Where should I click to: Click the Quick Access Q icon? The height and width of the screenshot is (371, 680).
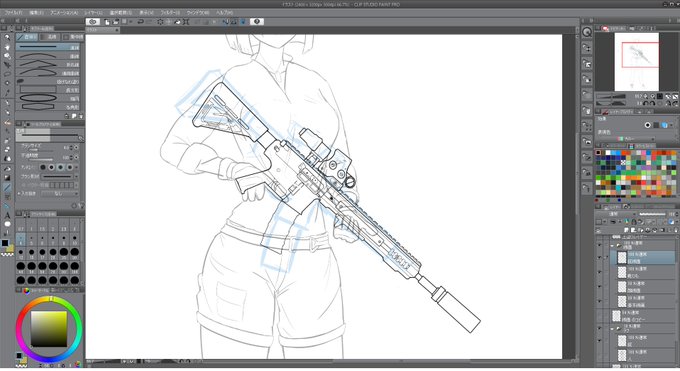[587, 32]
